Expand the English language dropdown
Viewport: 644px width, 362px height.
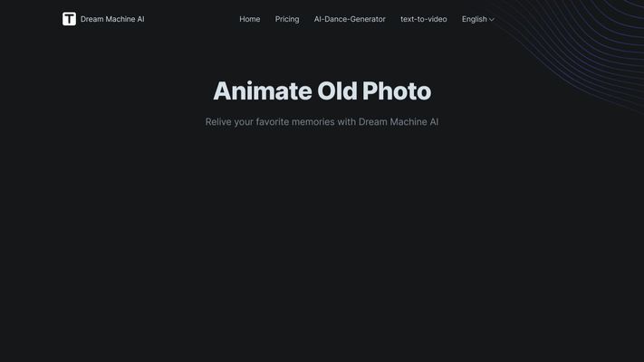point(477,19)
